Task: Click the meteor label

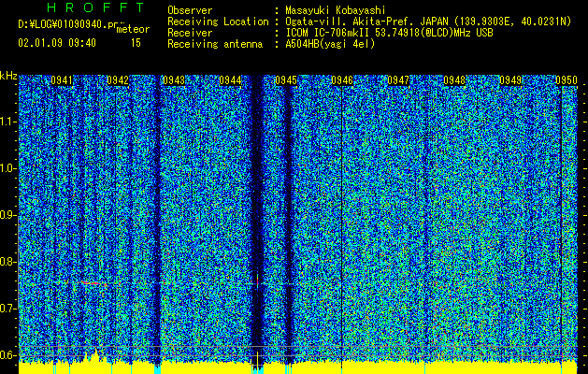Action: point(133,29)
